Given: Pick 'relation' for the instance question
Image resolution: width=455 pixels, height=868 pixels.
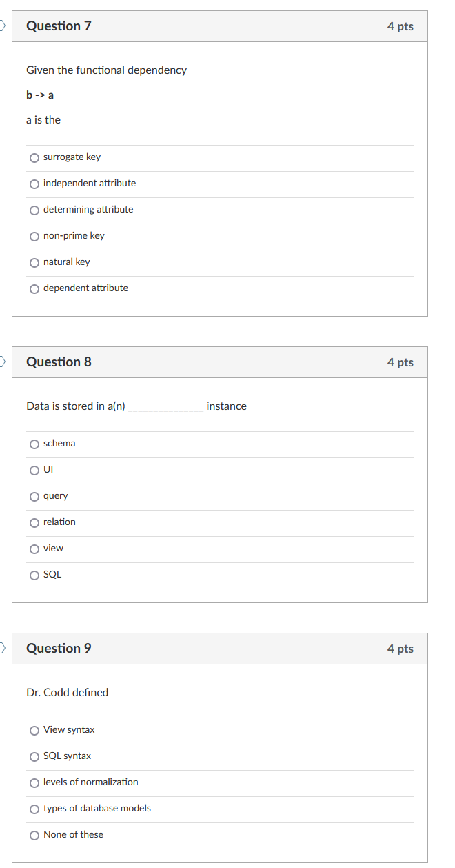Looking at the screenshot, I should [x=34, y=522].
